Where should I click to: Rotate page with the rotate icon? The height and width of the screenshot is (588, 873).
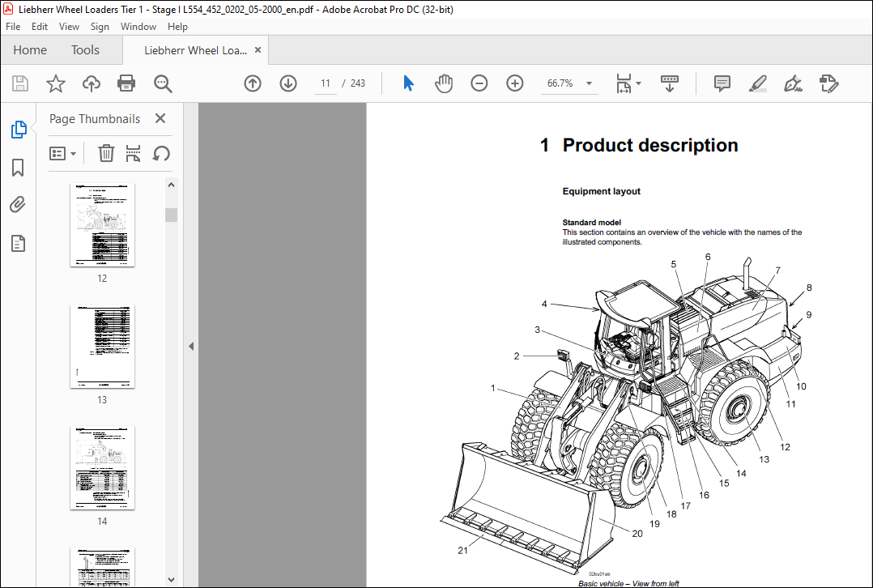(161, 153)
